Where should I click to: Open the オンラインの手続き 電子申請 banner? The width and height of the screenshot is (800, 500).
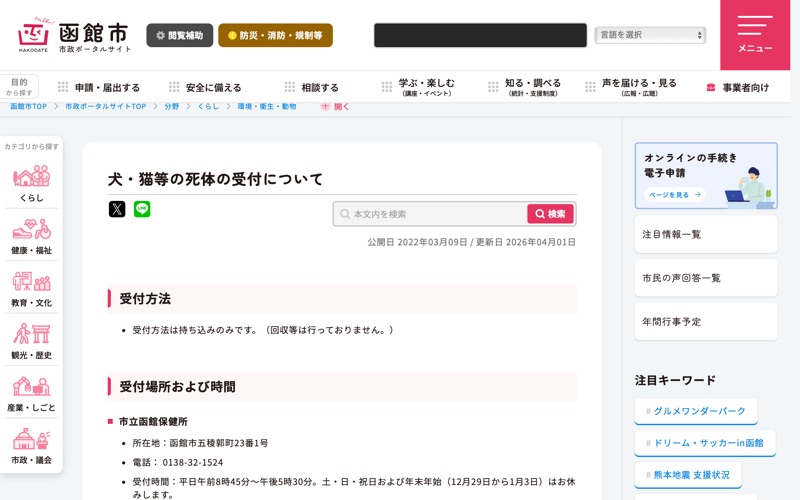click(706, 176)
